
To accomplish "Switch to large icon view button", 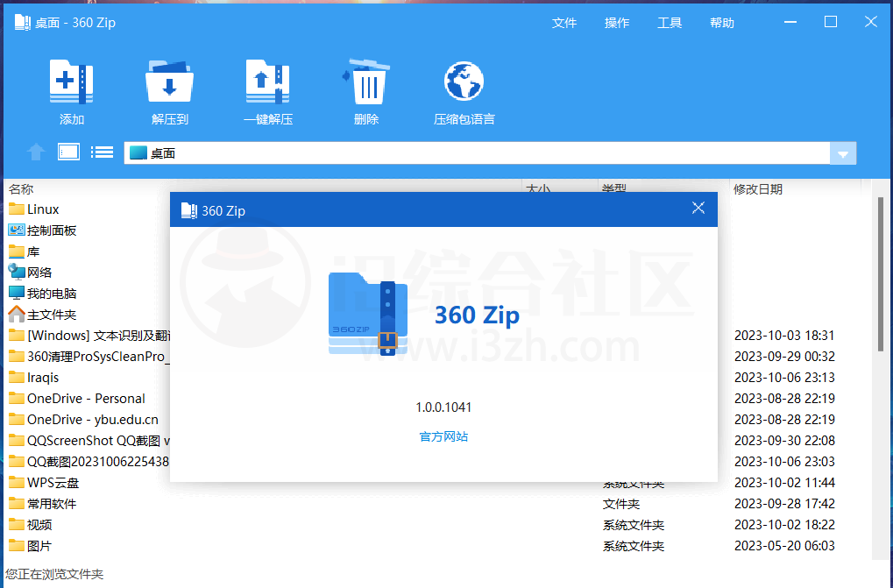I will point(69,152).
